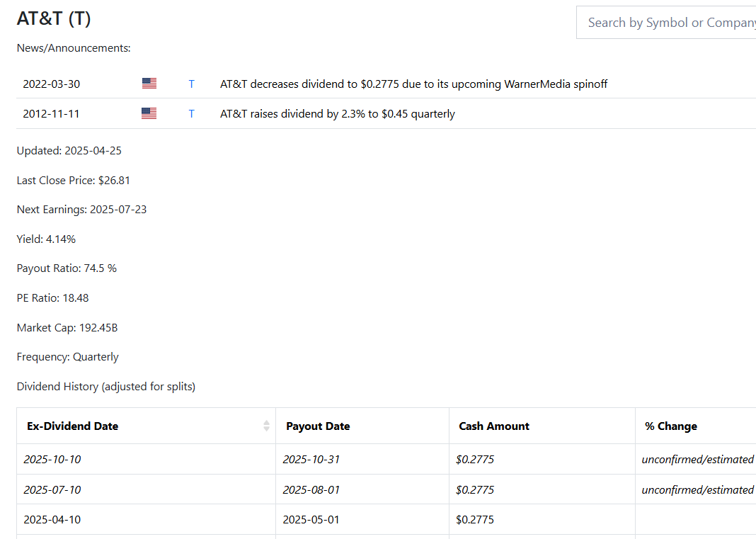
Task: Click the $0.2775 amount in the 2025-07-10 row
Action: (475, 490)
